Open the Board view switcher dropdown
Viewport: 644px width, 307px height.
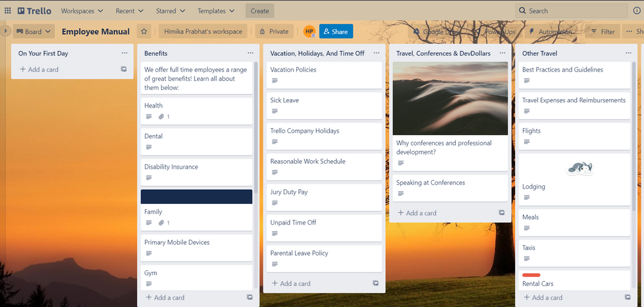click(x=33, y=32)
